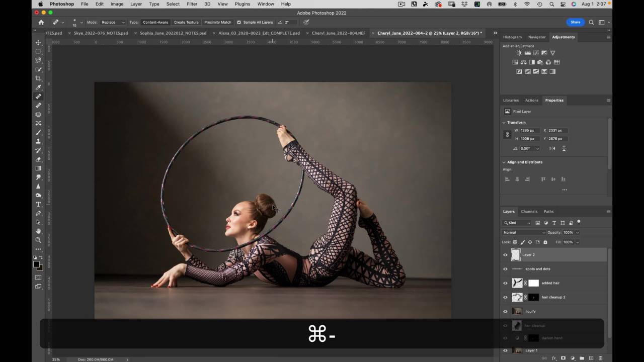This screenshot has height=362, width=644.
Task: Click the foreground color swatch
Action: pos(36,264)
